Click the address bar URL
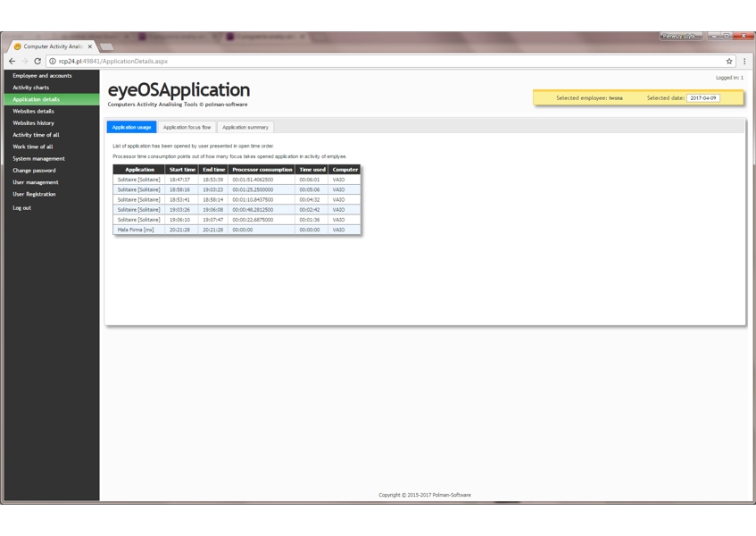 (112, 62)
